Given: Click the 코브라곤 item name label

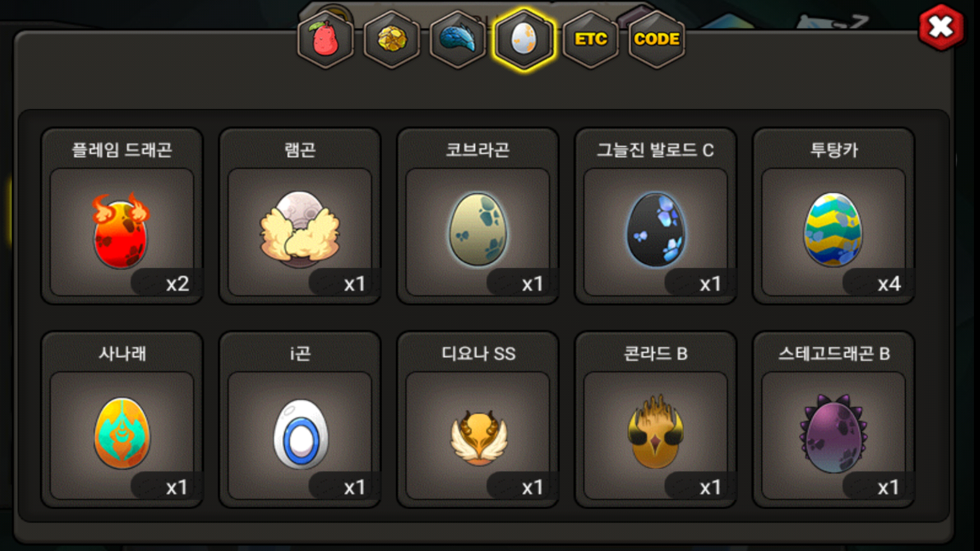Looking at the screenshot, I should tap(478, 150).
